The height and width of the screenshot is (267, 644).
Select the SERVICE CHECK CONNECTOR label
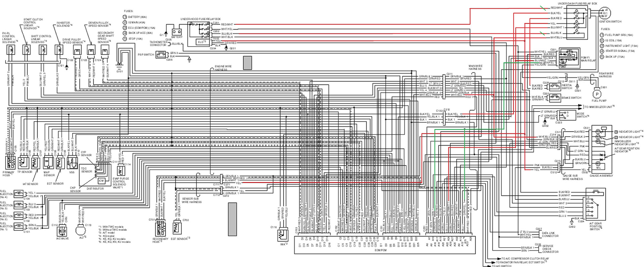(x=550, y=249)
